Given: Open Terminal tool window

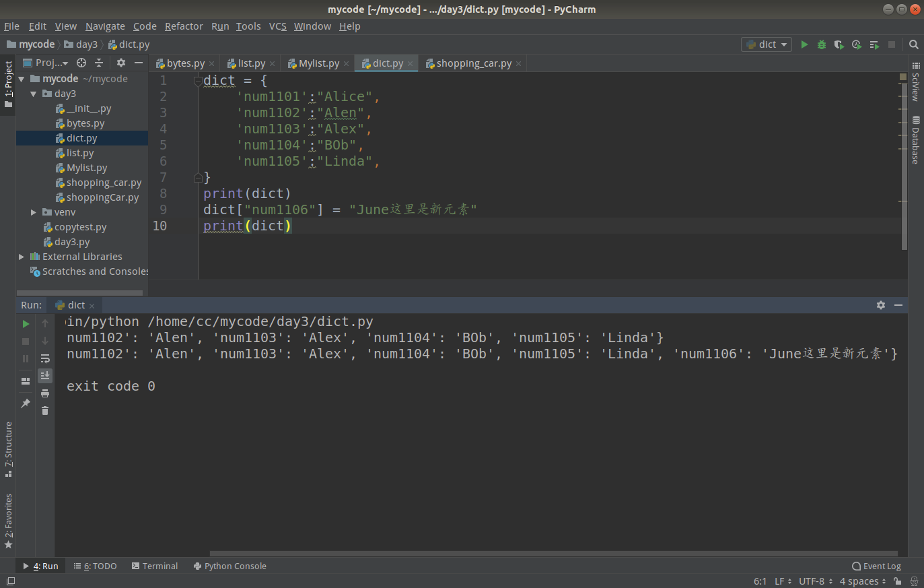Looking at the screenshot, I should tap(155, 566).
